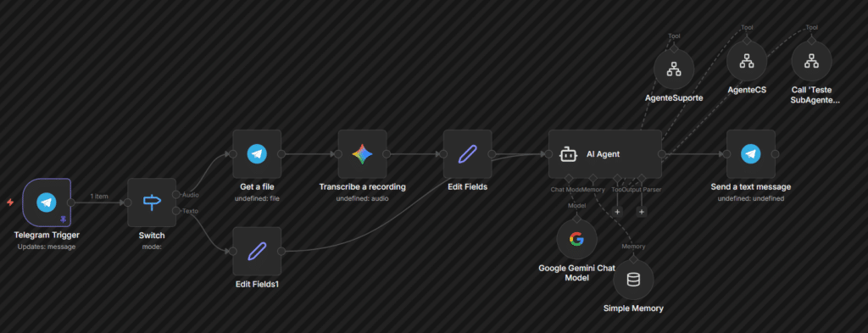The image size is (868, 333).
Task: Select the Send a text message node
Action: click(751, 154)
